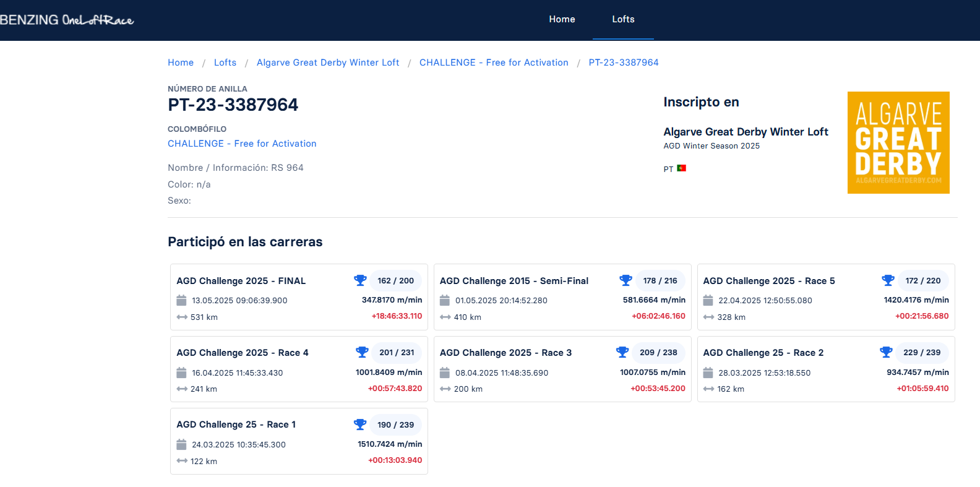
Task: Open Algarve Great Derby Winter Loft breadcrumb
Action: [x=328, y=62]
